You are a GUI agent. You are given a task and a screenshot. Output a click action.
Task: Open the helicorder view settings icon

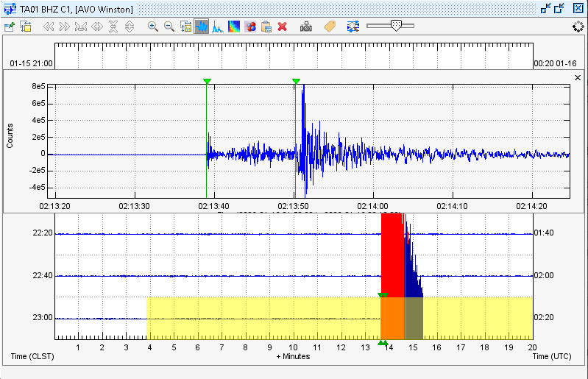9,26
